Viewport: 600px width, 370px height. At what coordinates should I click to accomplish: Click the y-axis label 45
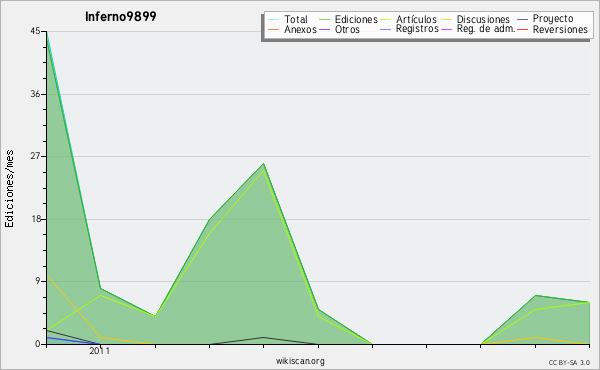[x=35, y=31]
